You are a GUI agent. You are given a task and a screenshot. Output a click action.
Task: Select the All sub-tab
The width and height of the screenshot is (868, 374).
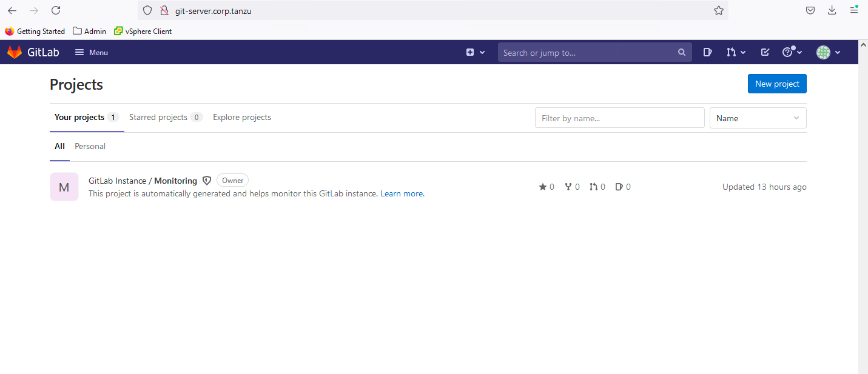coord(59,147)
